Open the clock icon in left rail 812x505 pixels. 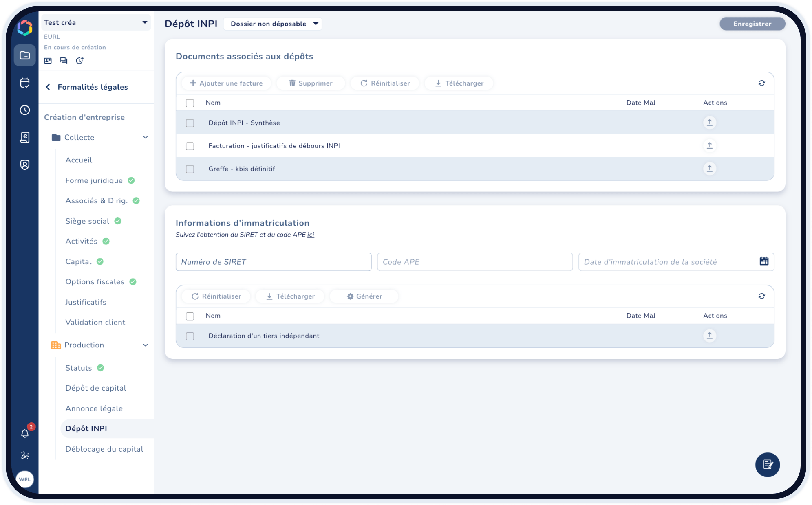(25, 110)
